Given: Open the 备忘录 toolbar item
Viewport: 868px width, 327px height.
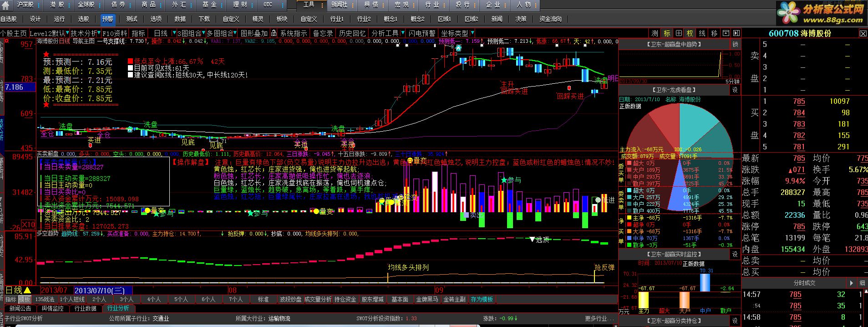Looking at the screenshot, I should [323, 33].
